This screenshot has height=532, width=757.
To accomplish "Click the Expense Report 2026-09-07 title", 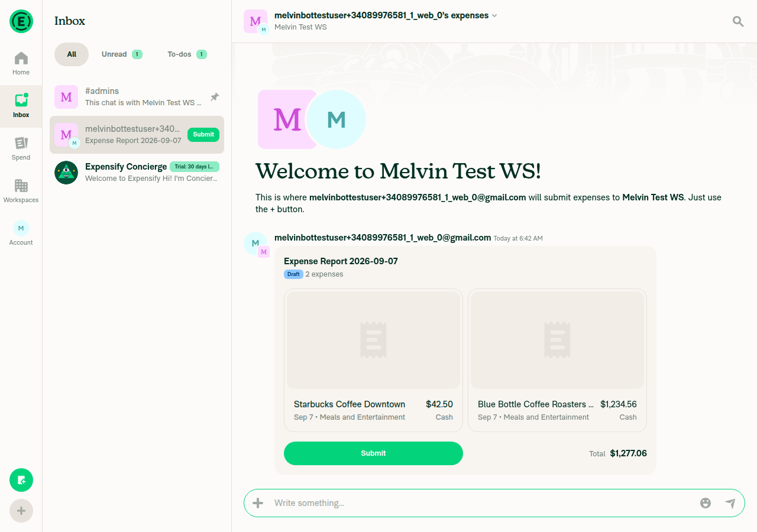I will tap(341, 261).
